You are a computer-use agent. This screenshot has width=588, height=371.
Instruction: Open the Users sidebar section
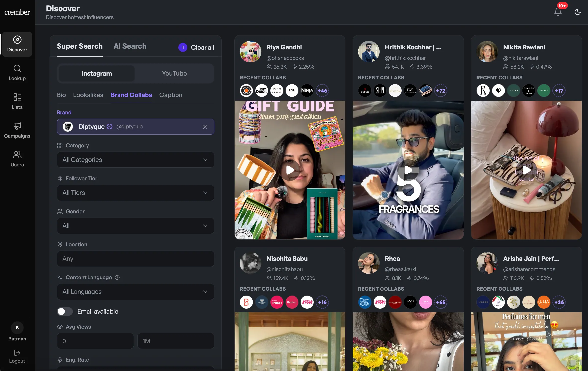coord(17,159)
